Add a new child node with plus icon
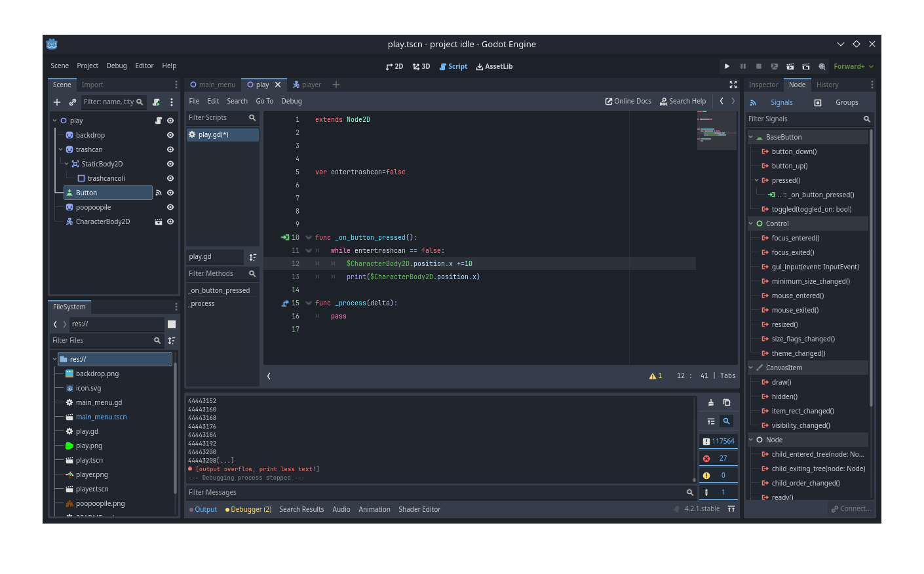Screen dimensions: 924x574 click(x=57, y=102)
